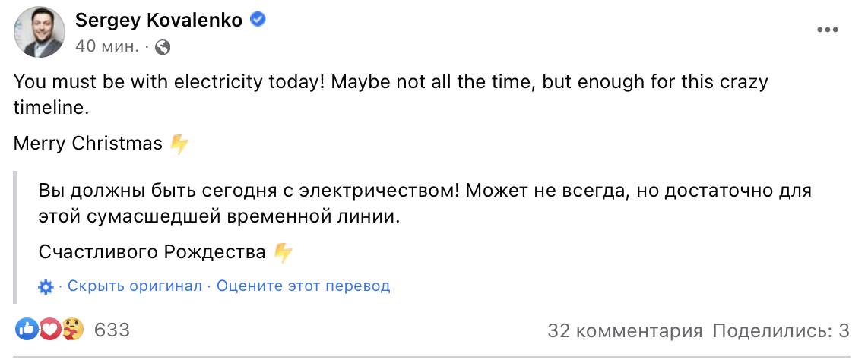
Task: Click the globe public-audience icon
Action: pyautogui.click(x=162, y=47)
